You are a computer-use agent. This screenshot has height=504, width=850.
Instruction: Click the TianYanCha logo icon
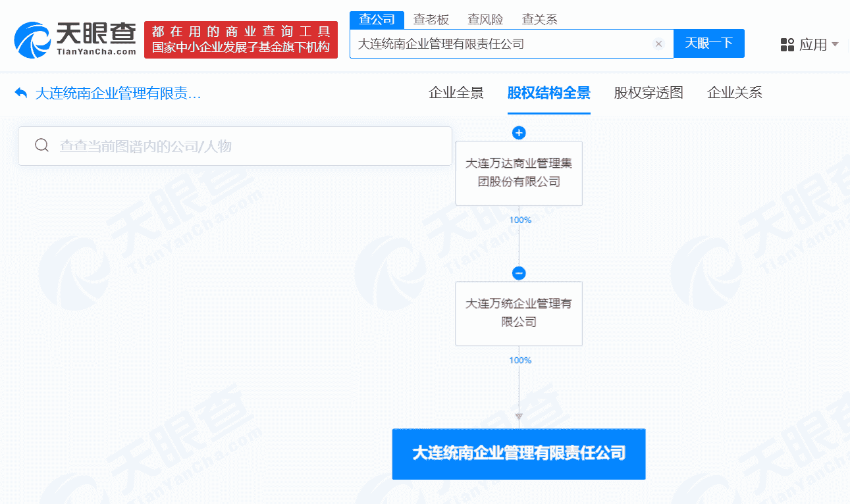(33, 39)
